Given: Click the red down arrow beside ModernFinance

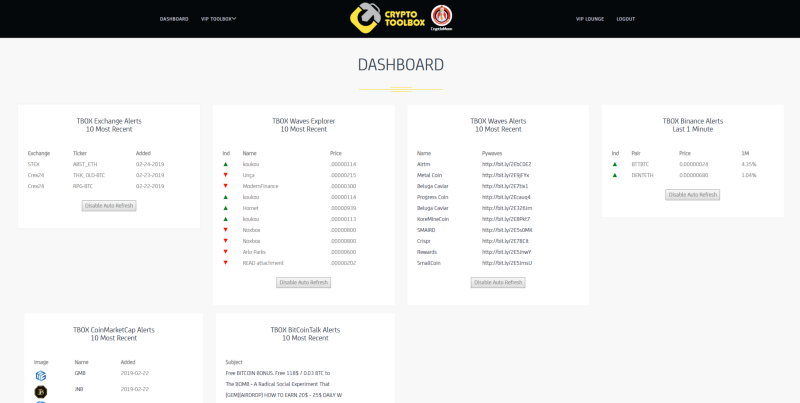Looking at the screenshot, I should click(x=226, y=186).
